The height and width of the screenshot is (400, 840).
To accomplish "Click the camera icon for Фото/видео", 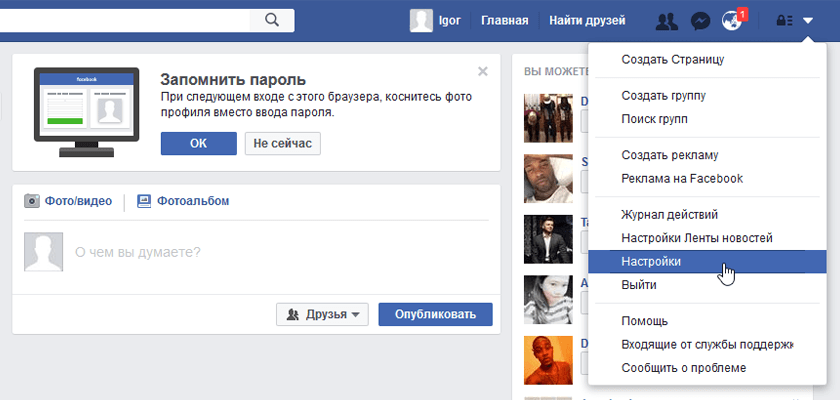I will [x=32, y=201].
